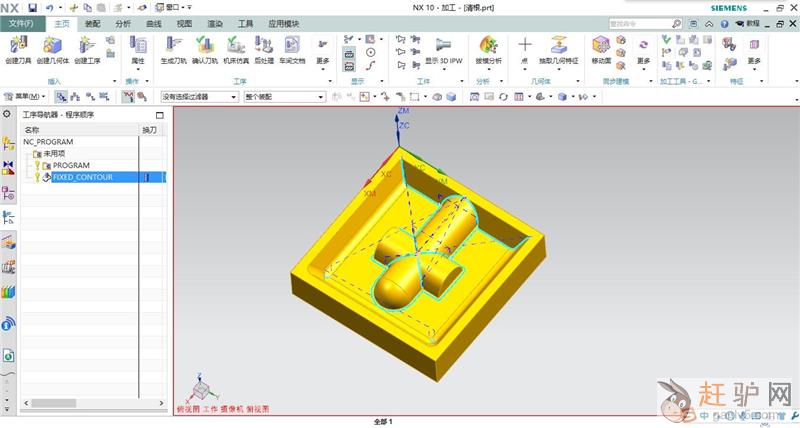Click the 创建几何体 (Create Geometry) icon
This screenshot has width=800, height=428.
coord(53,46)
